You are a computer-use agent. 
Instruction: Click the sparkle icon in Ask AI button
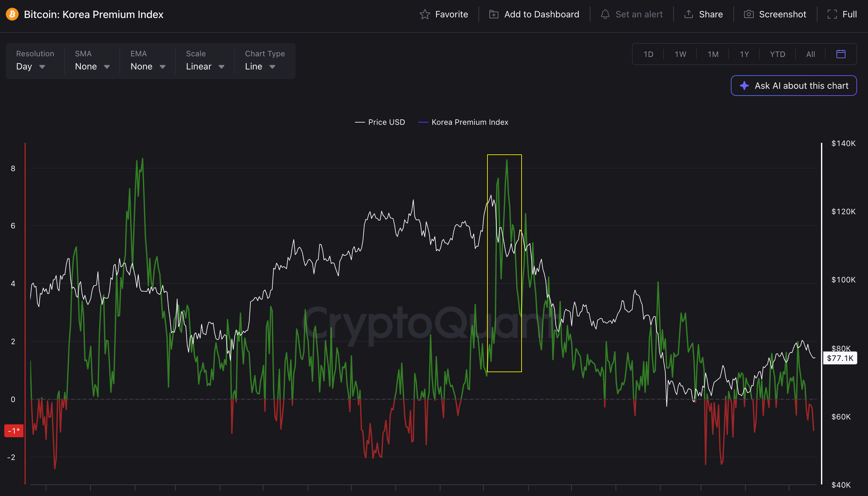pyautogui.click(x=744, y=86)
